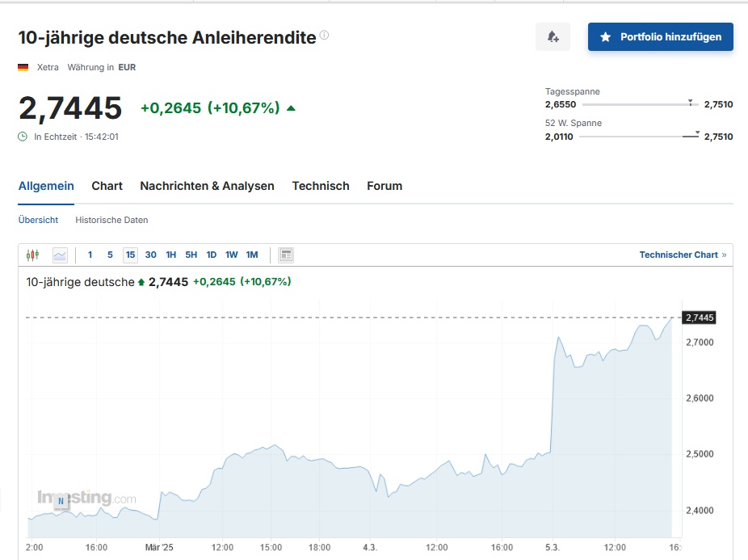Open the Historische Daten sub-tab
Screen dimensions: 748x560
[111, 220]
